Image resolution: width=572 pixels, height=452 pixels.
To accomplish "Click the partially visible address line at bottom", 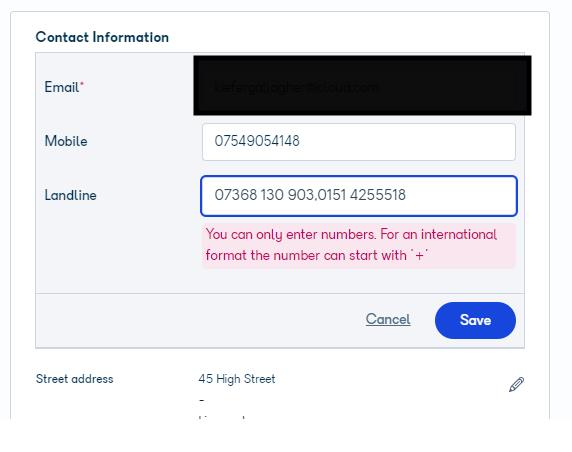I will [x=222, y=417].
